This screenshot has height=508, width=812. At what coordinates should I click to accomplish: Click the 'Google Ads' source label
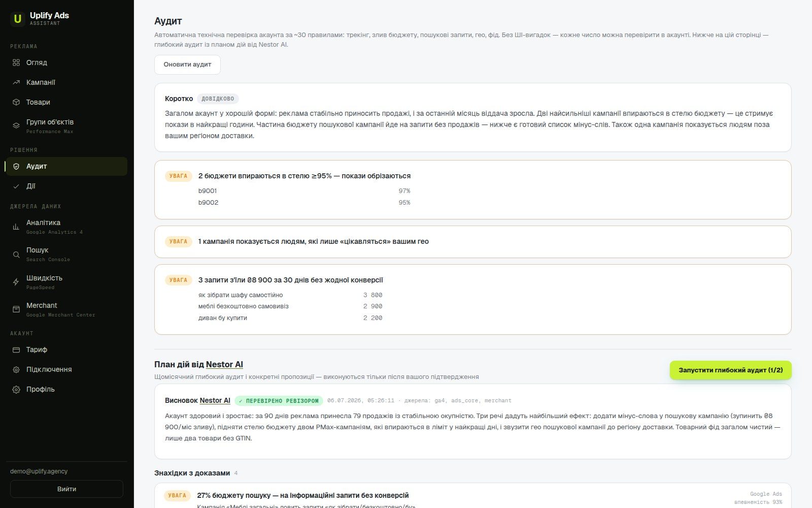coord(766,494)
